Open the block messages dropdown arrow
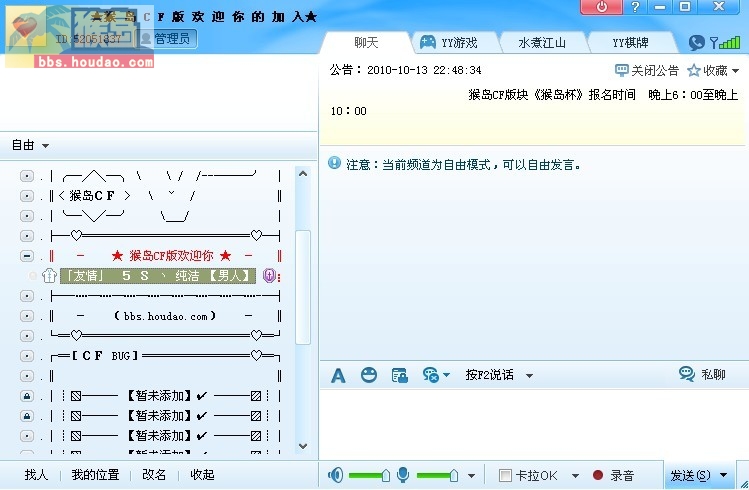Viewport: 749px width, 490px height. (x=446, y=375)
